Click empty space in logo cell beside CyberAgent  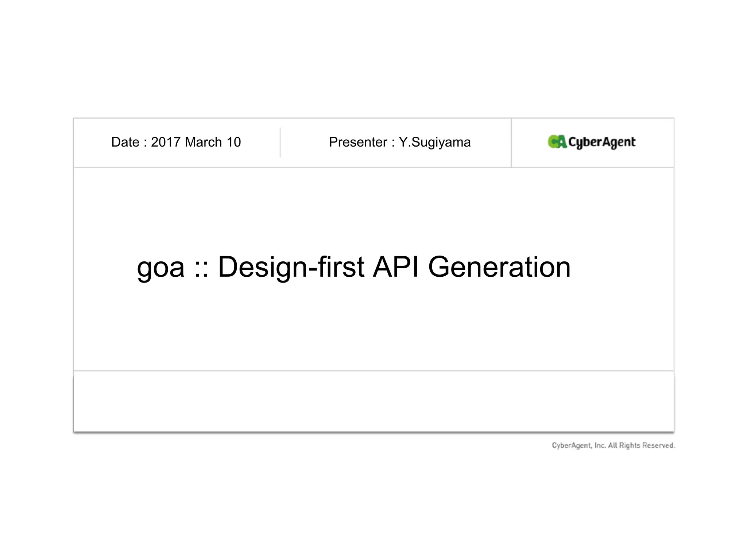click(655, 143)
